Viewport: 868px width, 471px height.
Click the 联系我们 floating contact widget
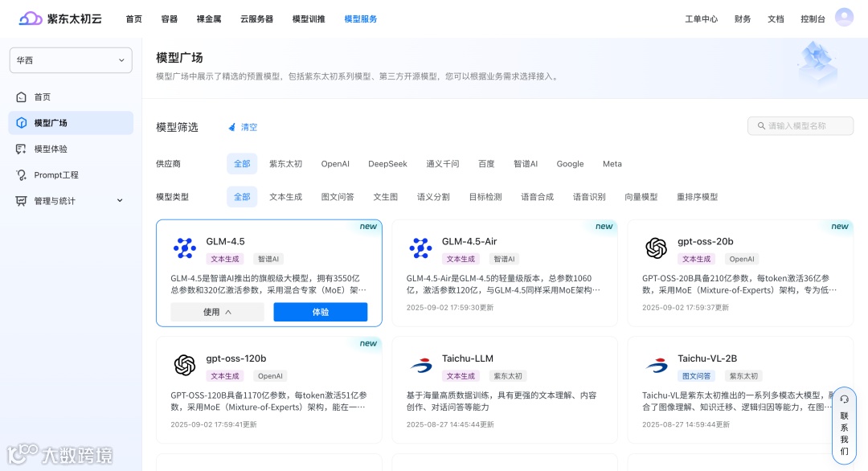click(844, 425)
